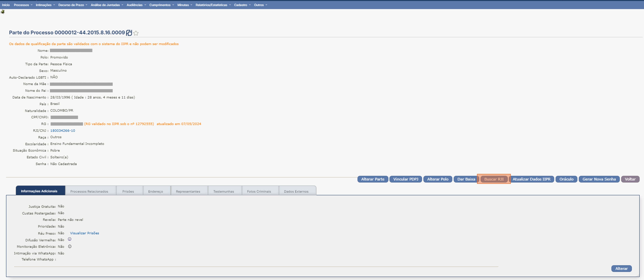Image resolution: width=644 pixels, height=280 pixels.
Task: Open the Cumprimentos menu
Action: (x=161, y=5)
